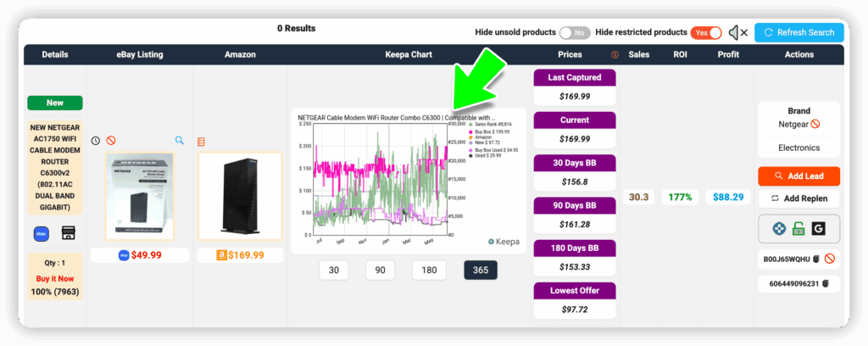Viewport: 868px width, 346px height.
Task: Click the mute sound speaker icon
Action: tap(738, 33)
